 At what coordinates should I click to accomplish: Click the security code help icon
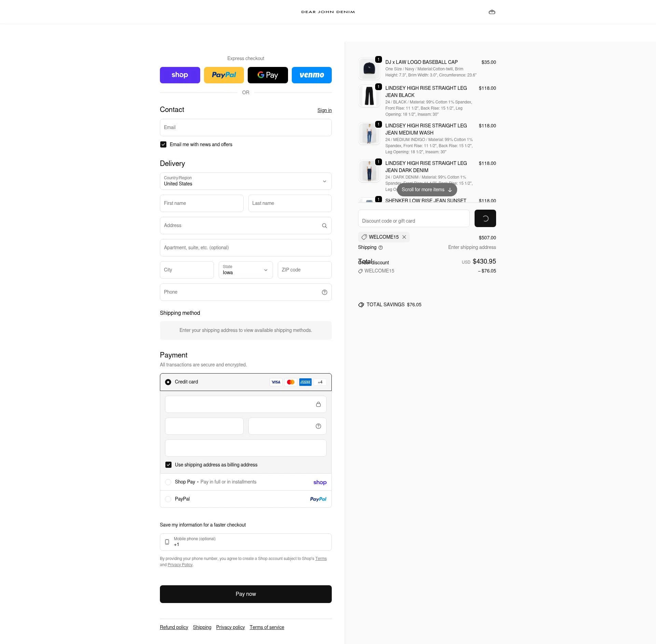[318, 426]
